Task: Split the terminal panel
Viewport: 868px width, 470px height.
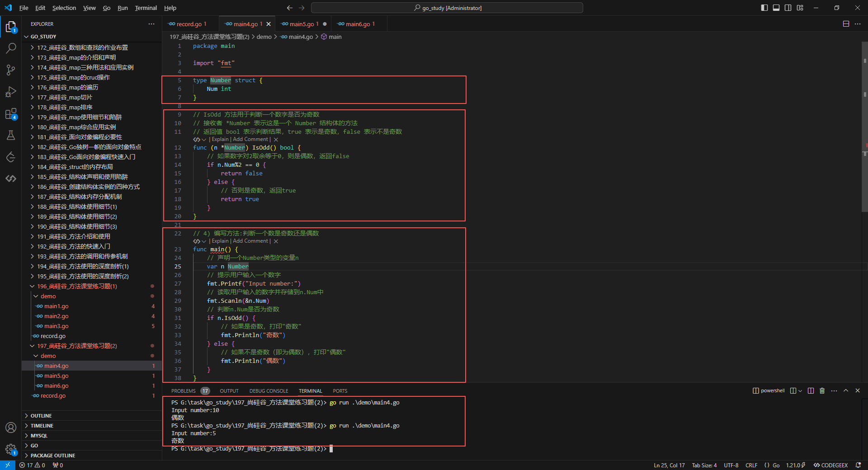Action: point(811,391)
